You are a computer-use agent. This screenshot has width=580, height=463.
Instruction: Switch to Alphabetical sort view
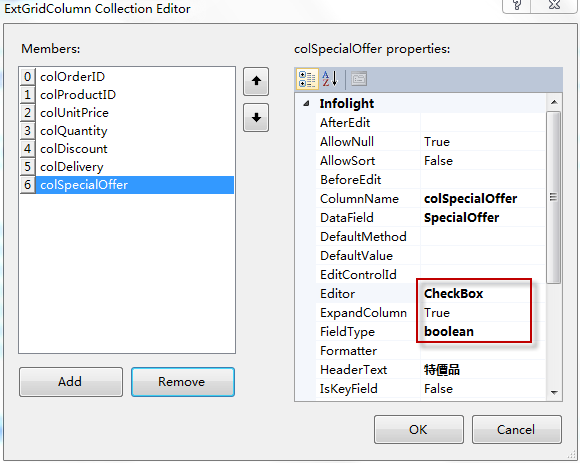(330, 79)
